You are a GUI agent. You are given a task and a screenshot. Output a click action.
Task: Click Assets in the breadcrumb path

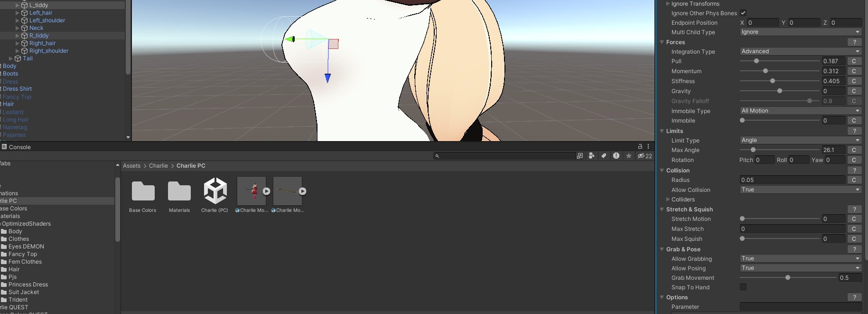click(131, 166)
